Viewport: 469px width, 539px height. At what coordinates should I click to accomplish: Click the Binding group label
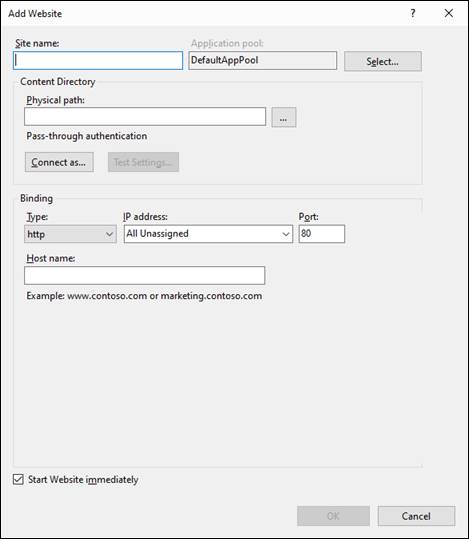(x=36, y=198)
